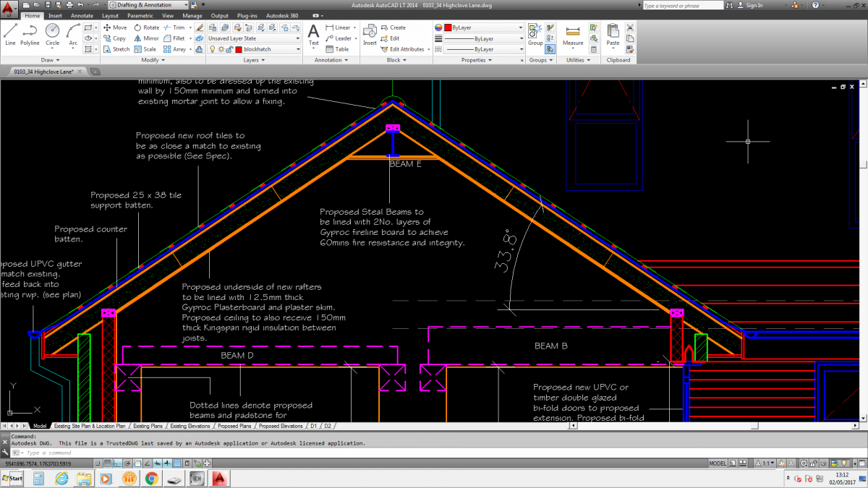Open the Proposed Elevations layout tab
The width and height of the screenshot is (868, 488).
point(281,426)
